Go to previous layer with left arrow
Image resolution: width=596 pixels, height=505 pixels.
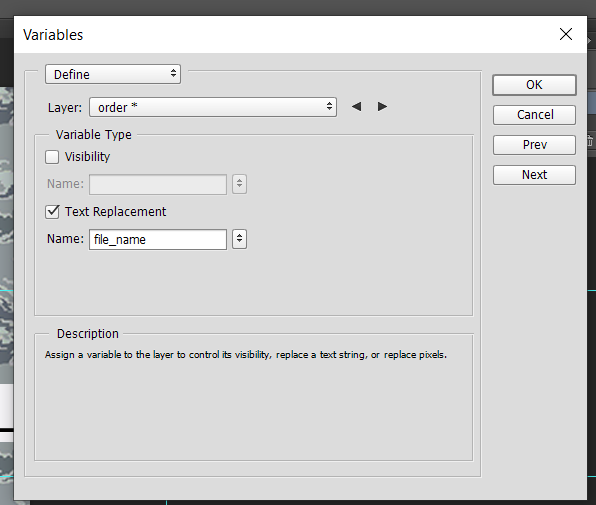[x=356, y=107]
